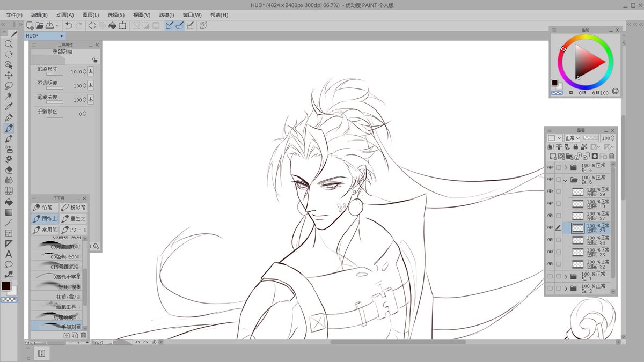Hide the layer 34 eye icon

(550, 240)
